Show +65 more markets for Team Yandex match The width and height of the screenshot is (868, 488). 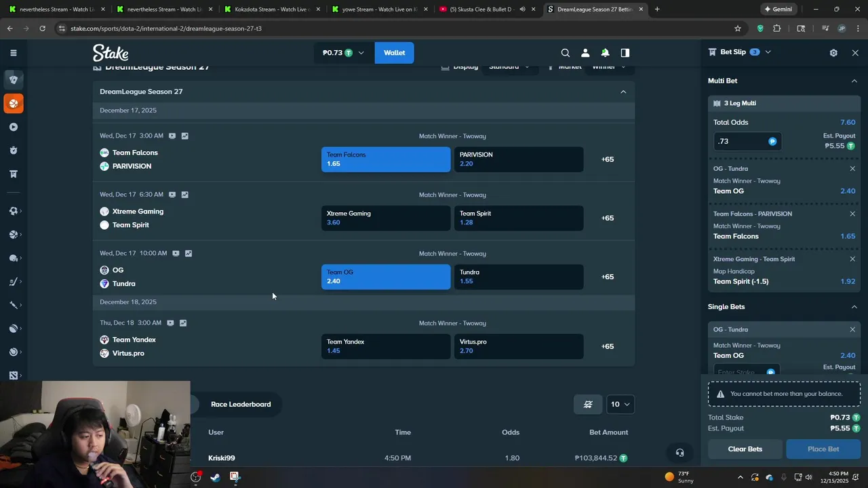pyautogui.click(x=608, y=346)
